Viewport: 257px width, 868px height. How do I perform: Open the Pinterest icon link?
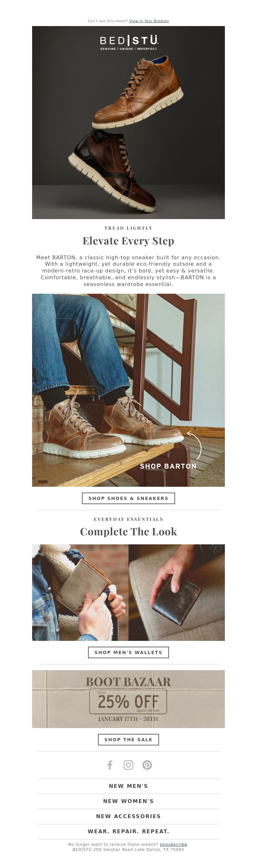click(147, 765)
